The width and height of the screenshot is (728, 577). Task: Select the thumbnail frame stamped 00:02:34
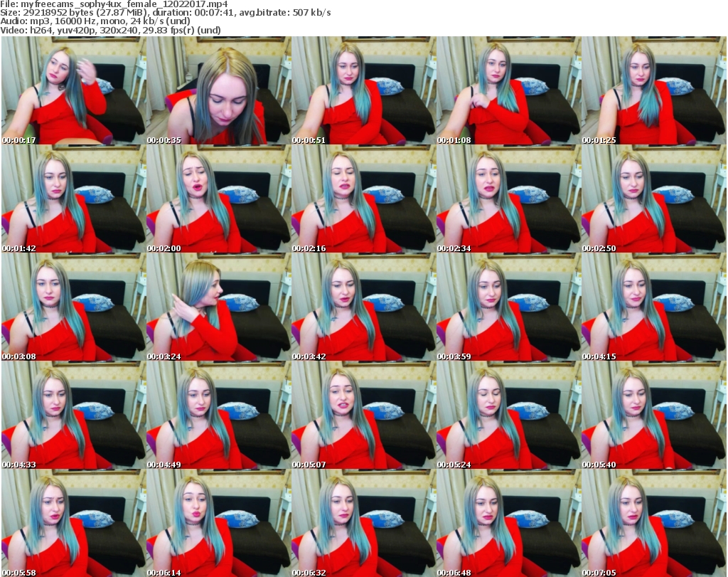pos(508,198)
